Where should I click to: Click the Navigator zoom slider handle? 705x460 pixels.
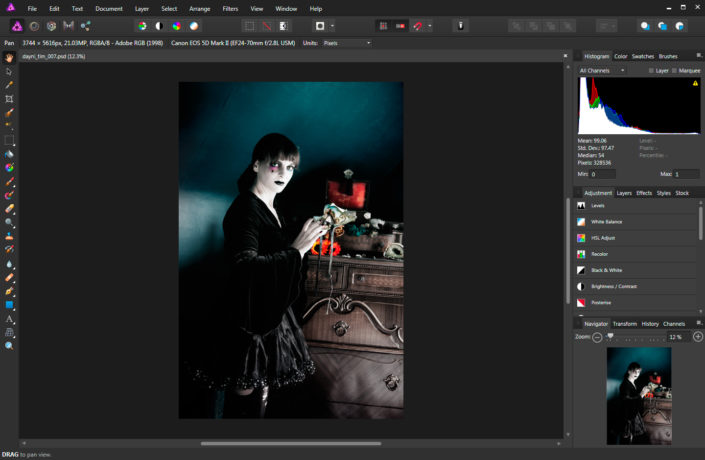click(610, 336)
